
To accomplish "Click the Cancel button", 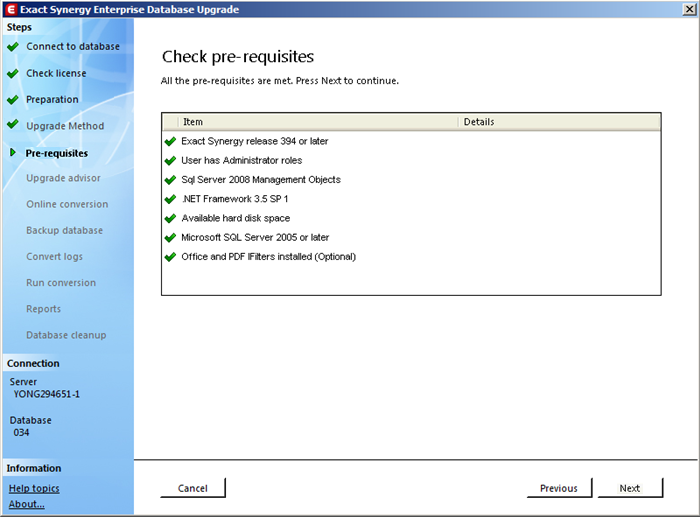I will [193, 488].
